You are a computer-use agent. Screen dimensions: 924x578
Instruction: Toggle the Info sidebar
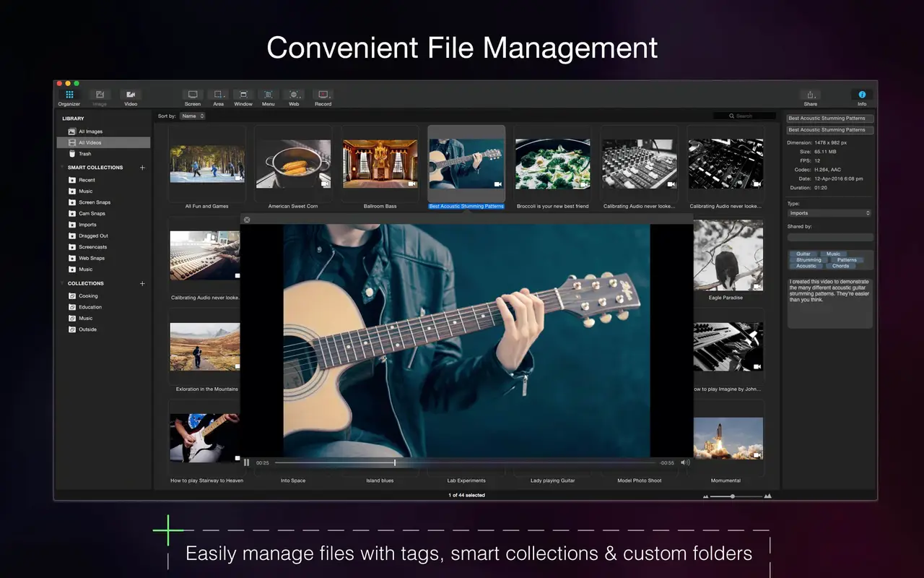point(861,95)
